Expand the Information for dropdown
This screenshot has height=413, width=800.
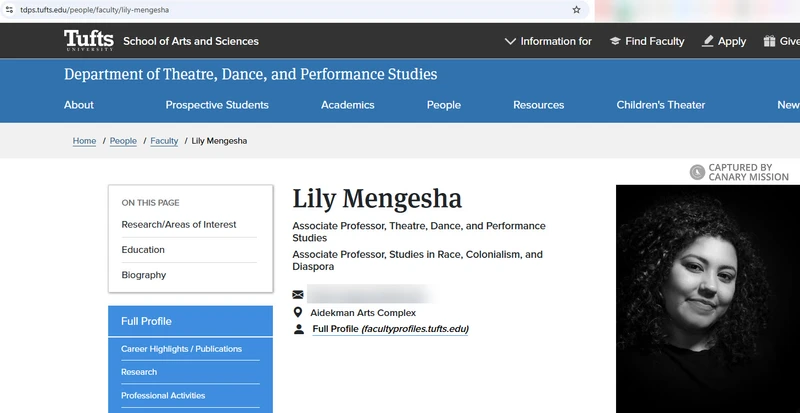548,41
